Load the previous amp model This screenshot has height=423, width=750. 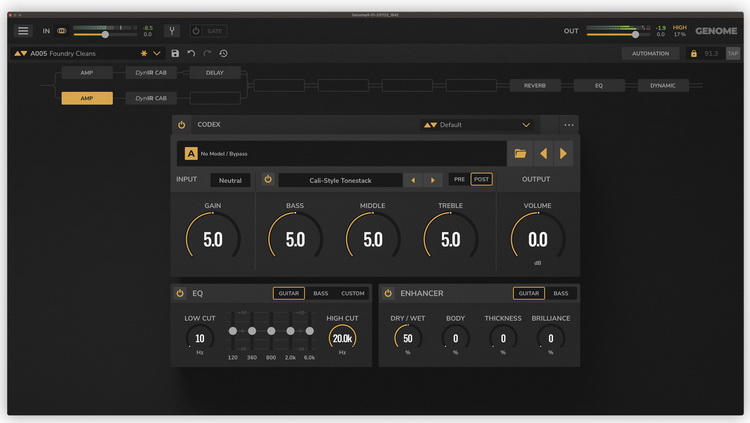click(543, 154)
